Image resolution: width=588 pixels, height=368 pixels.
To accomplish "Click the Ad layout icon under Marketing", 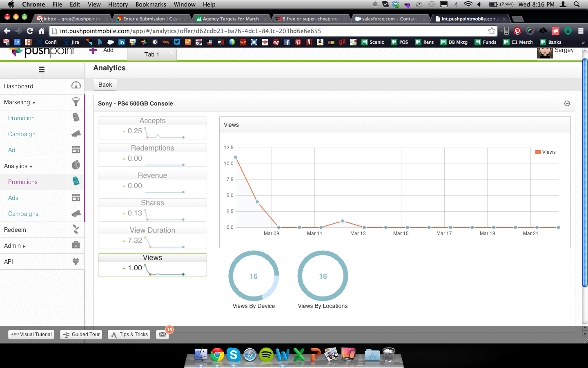I will click(76, 150).
